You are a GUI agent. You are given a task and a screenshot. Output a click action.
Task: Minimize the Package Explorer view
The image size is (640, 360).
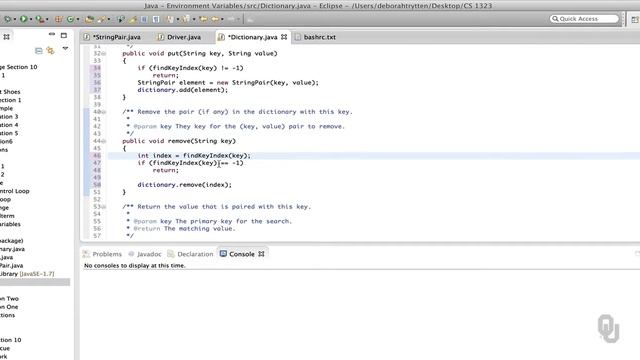coord(52,35)
